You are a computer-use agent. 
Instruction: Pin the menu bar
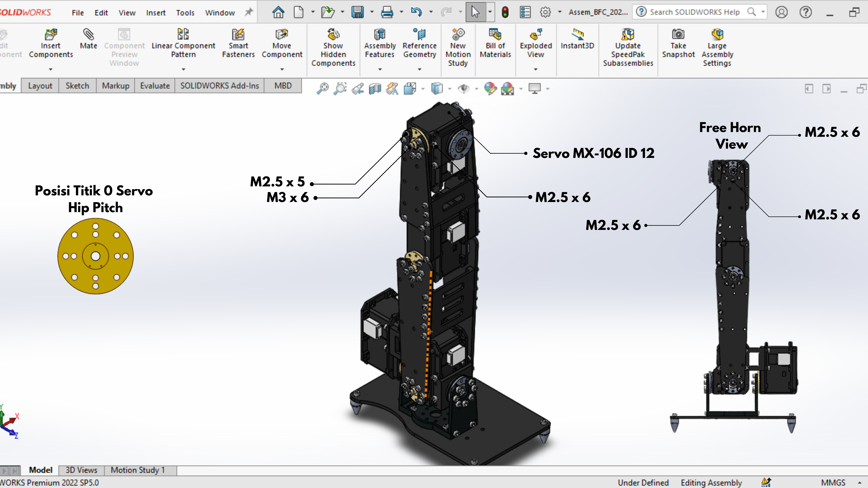249,12
